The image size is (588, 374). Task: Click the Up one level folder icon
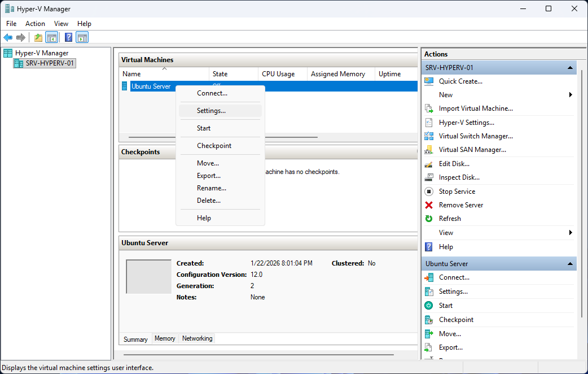coord(38,38)
